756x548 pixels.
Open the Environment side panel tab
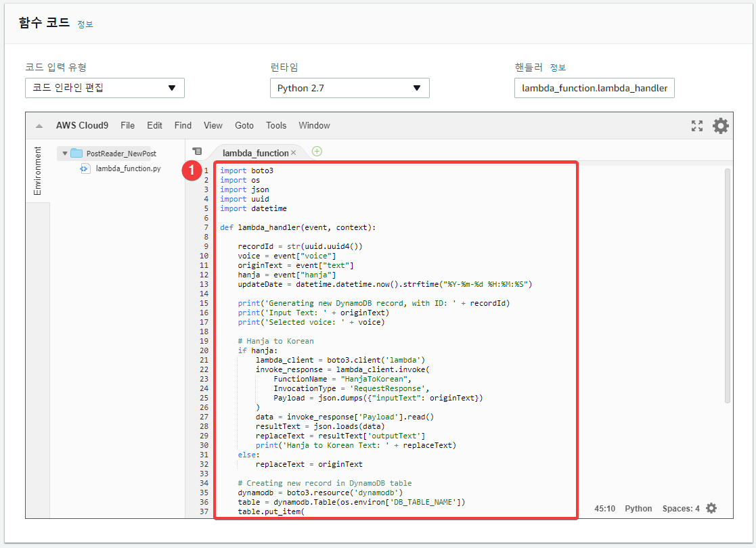[38, 170]
